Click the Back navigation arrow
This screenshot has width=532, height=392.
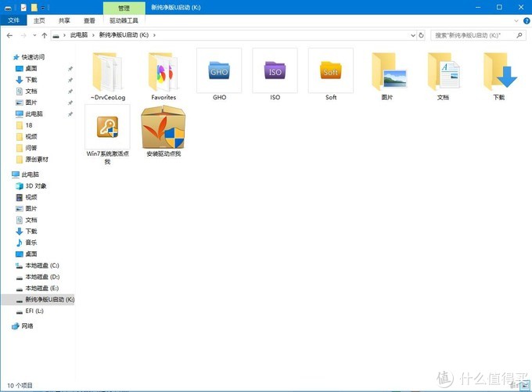(x=9, y=35)
